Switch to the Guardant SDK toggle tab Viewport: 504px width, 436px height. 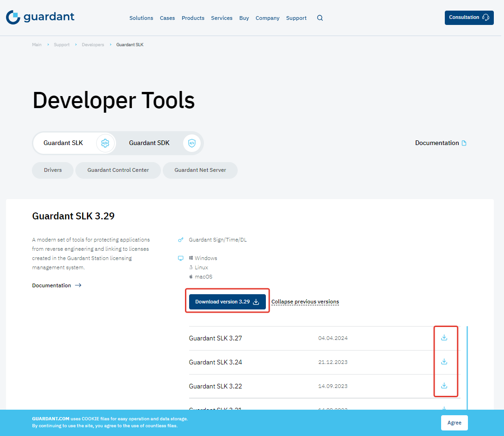[149, 143]
